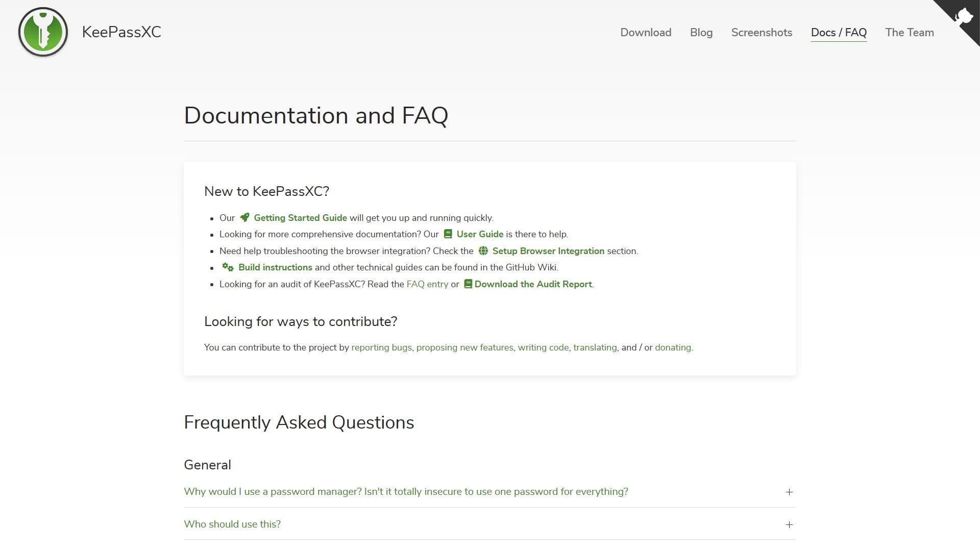
Task: Go to the Blog page
Action: tap(701, 32)
